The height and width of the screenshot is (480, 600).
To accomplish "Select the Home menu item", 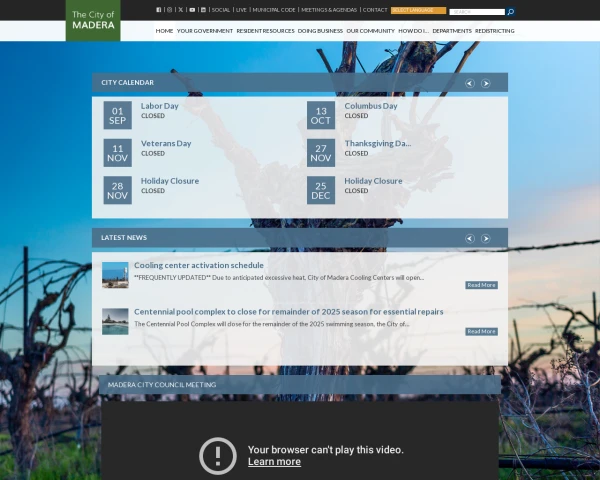I will (164, 31).
